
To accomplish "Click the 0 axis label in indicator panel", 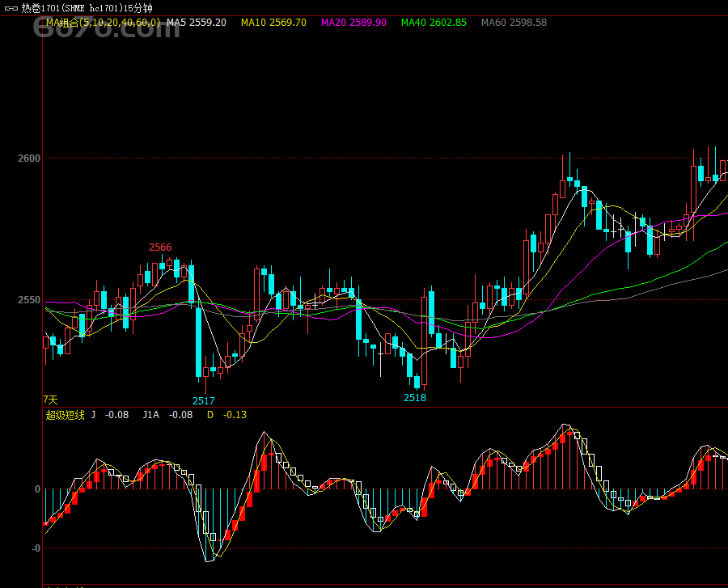I will click(37, 489).
